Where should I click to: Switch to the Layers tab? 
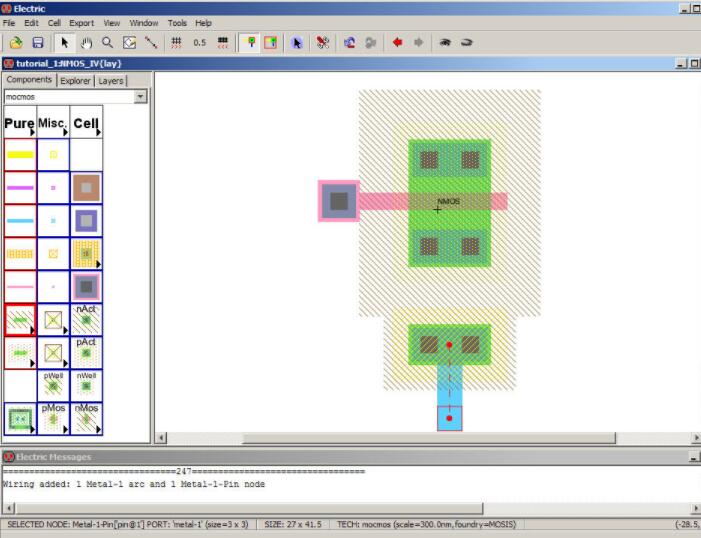click(x=111, y=81)
